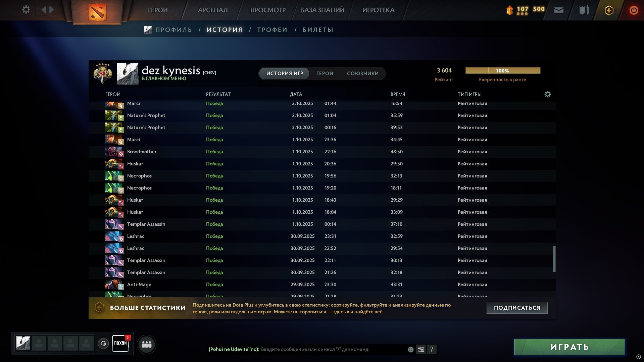Image resolution: width=644 pixels, height=362 pixels.
Task: Open the АРСЕНАЛ top menu
Action: tap(212, 10)
